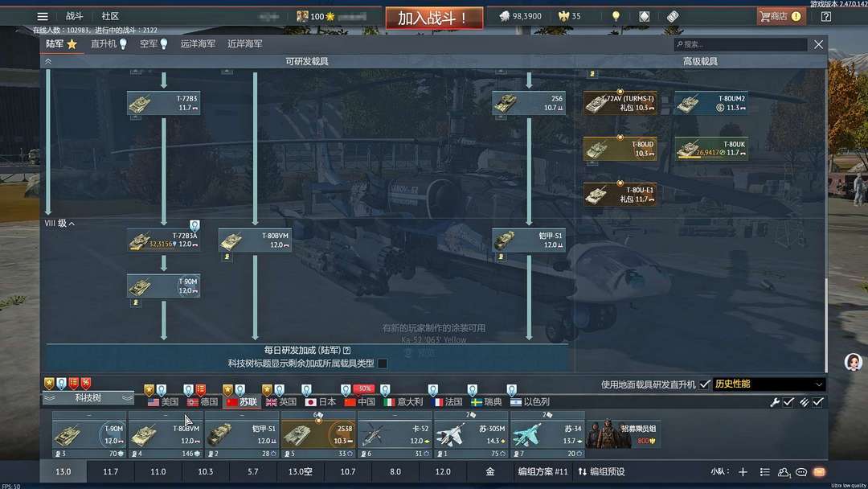The image size is (868, 489).
Task: Click the 加入战斗 join battle button
Action: 434,18
